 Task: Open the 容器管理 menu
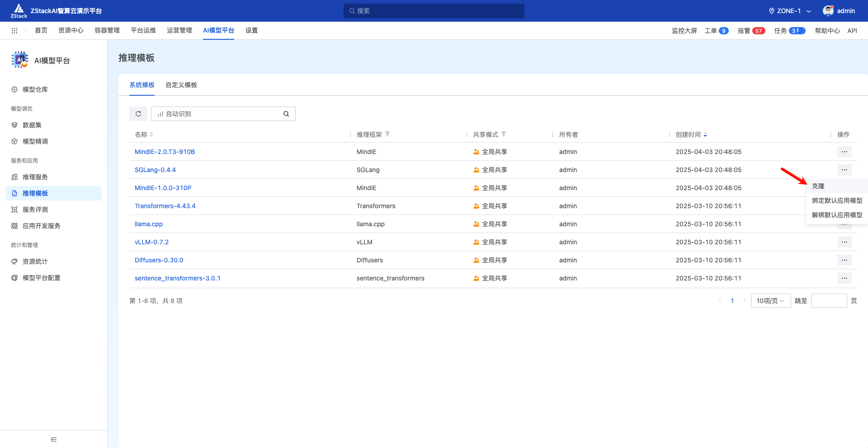(107, 30)
